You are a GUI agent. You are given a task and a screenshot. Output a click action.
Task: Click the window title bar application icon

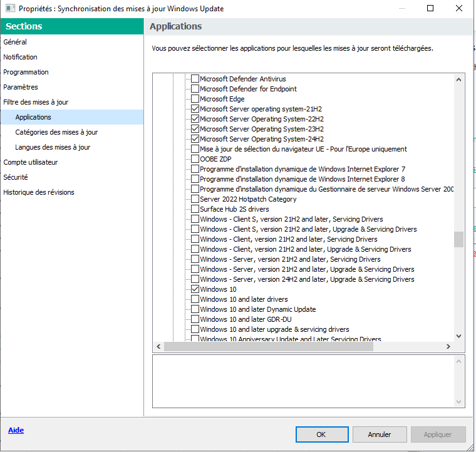pos(10,9)
